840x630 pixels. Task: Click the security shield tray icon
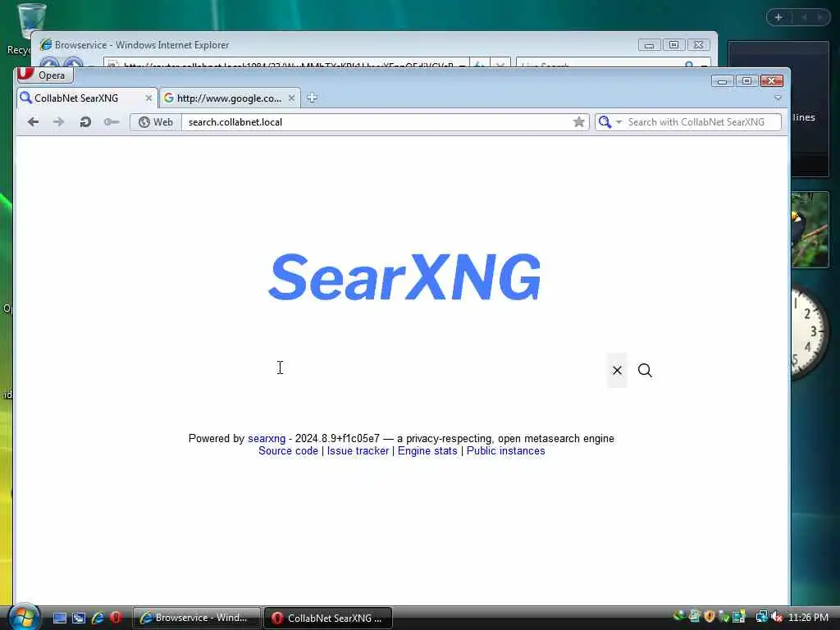[x=710, y=617]
